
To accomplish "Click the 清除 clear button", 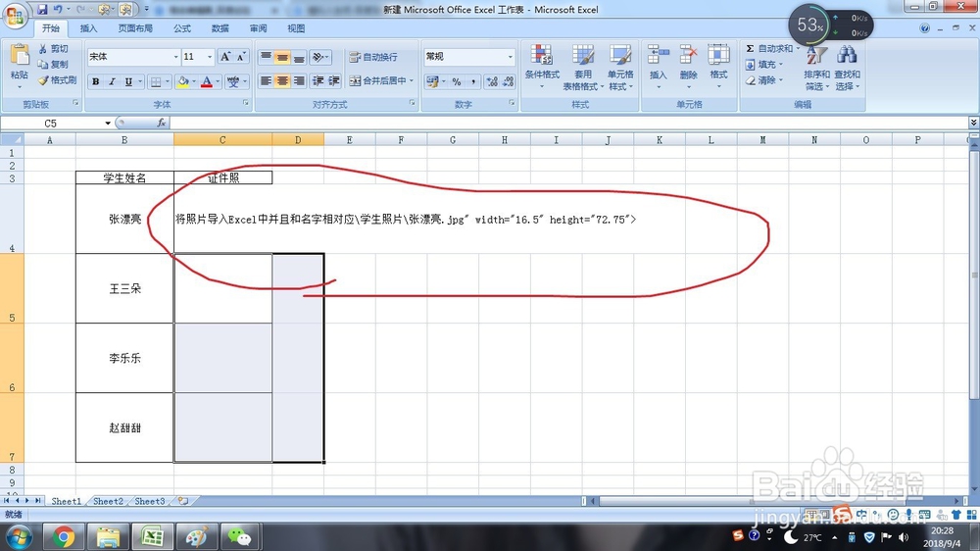I will (x=763, y=80).
